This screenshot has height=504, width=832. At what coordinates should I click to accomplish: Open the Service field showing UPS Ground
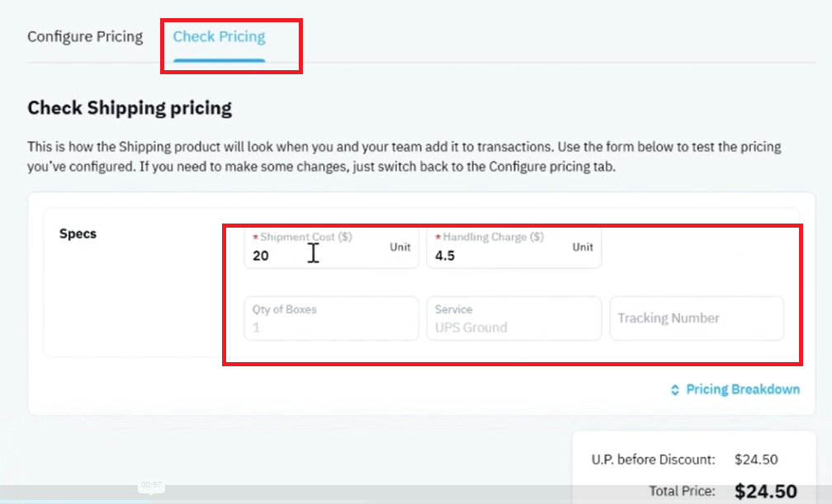click(513, 318)
